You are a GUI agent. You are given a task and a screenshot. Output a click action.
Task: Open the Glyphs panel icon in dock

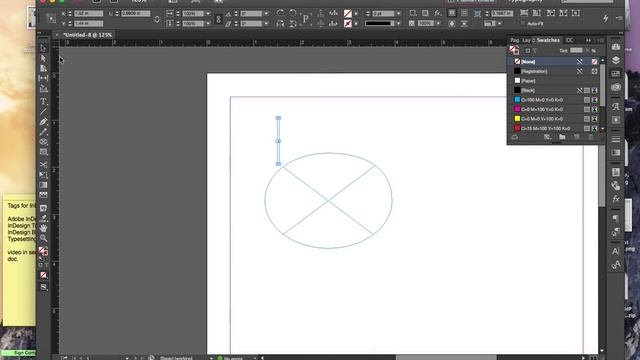(616, 107)
